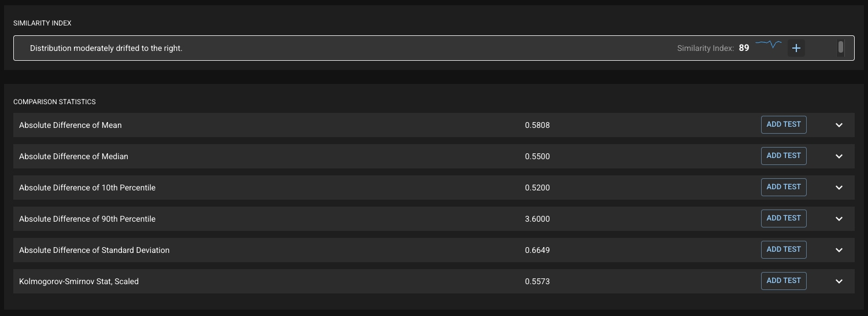868x316 pixels.
Task: Click the 'Distribution moderately drifted' summary text
Action: (x=106, y=48)
